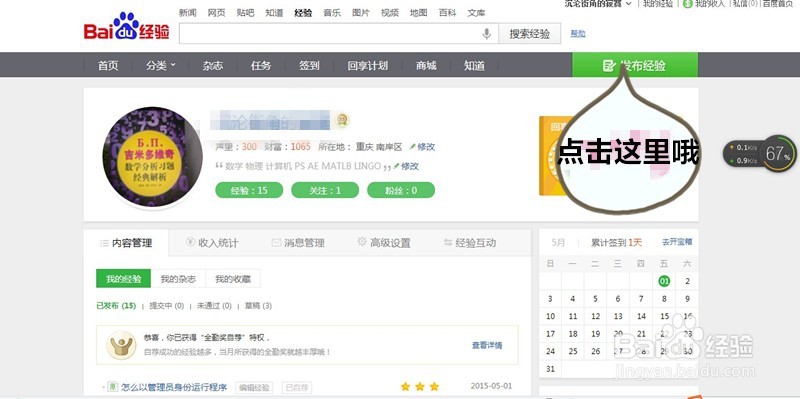
Task: Select the 我的收藏 sub-tab
Action: (233, 279)
